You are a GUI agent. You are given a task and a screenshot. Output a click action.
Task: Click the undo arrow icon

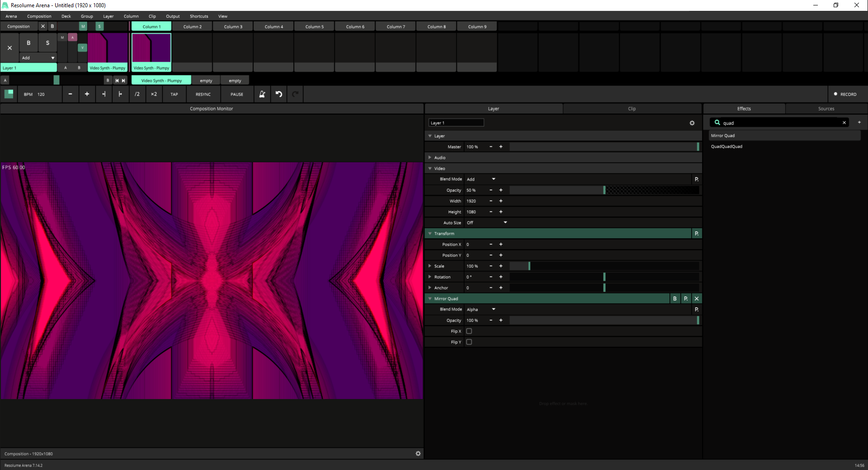click(279, 94)
